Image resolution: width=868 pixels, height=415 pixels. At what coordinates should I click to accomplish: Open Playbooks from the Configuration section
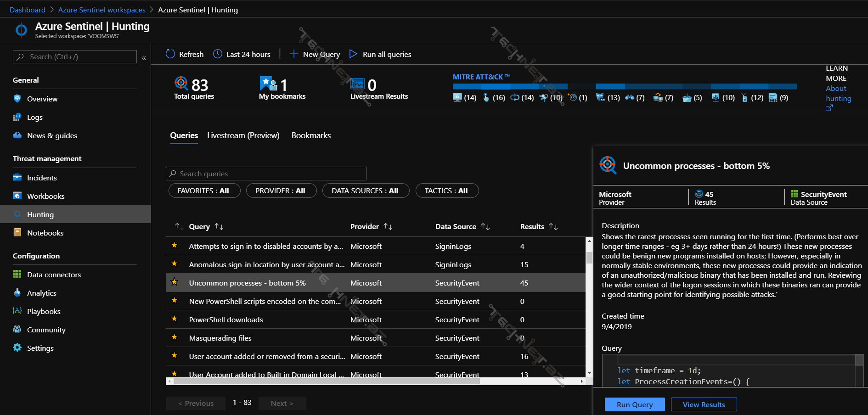[44, 311]
